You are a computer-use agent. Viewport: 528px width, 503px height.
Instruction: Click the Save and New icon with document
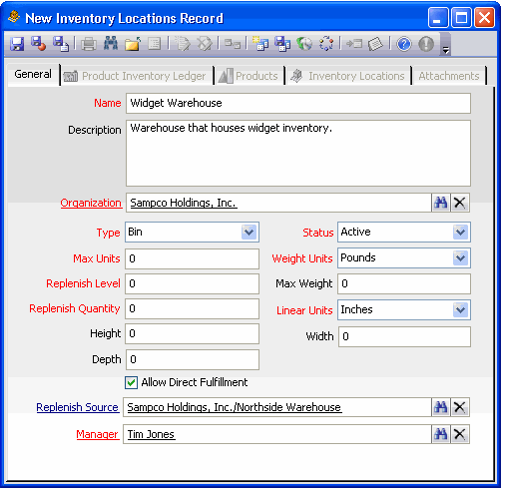61,44
